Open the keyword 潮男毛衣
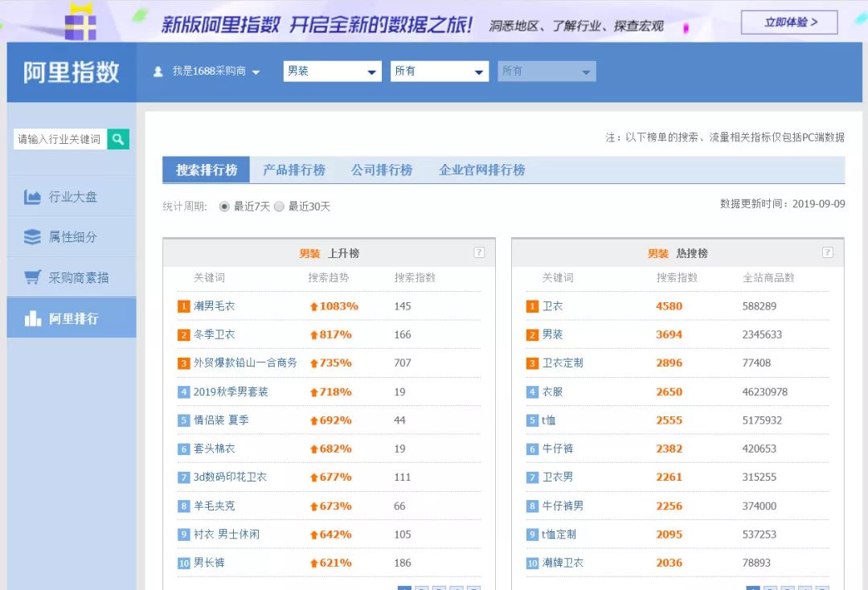The height and width of the screenshot is (590, 868). 215,306
